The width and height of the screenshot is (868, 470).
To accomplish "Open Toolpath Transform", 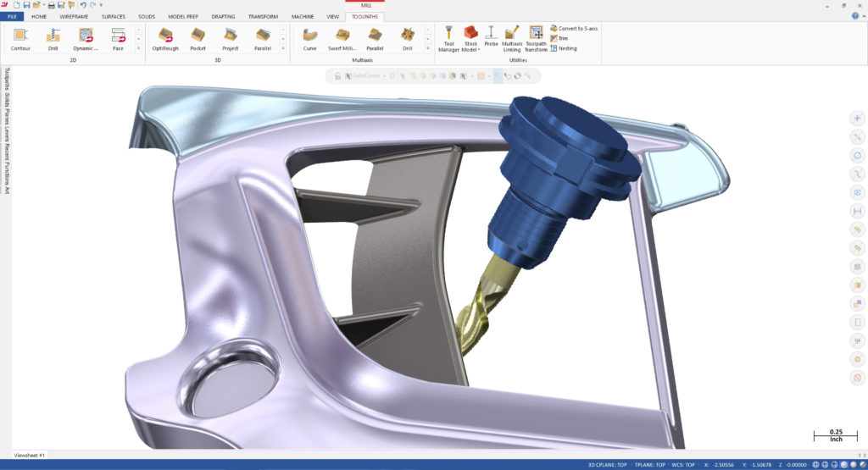I will 536,39.
